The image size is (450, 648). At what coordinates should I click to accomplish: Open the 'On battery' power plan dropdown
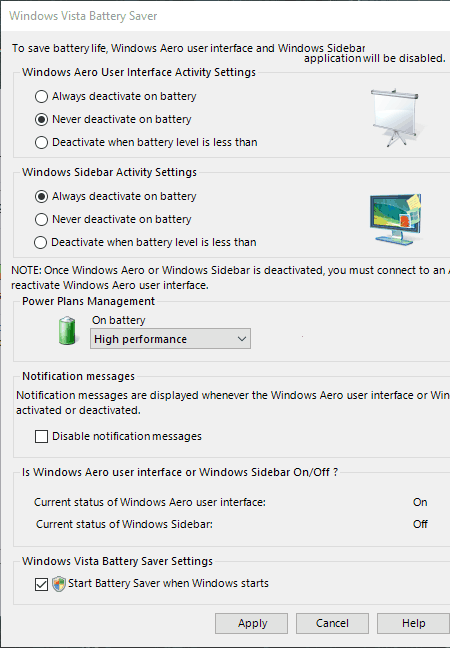(x=170, y=339)
